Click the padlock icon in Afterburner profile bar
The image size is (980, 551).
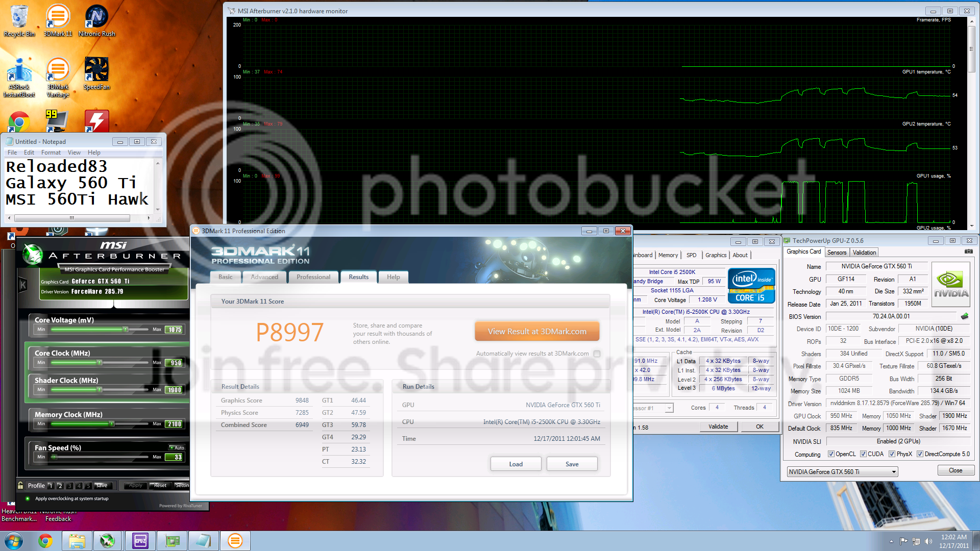pyautogui.click(x=20, y=485)
